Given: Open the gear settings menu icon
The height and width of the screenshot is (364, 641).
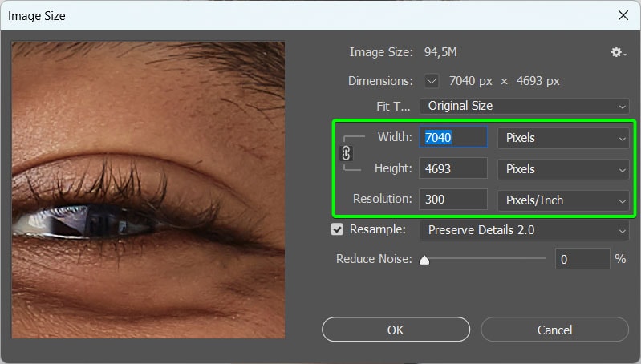Looking at the screenshot, I should [618, 52].
